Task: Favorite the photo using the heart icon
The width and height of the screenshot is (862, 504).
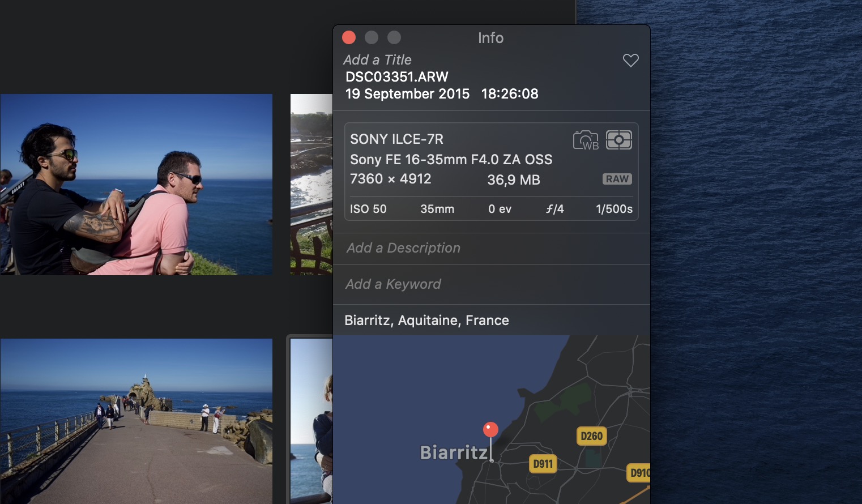Action: [x=630, y=59]
